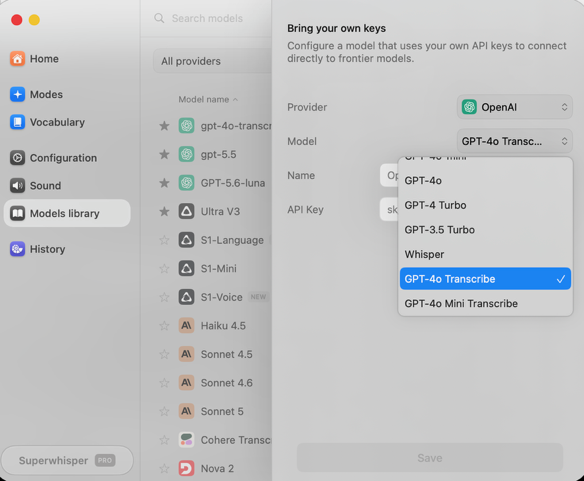The width and height of the screenshot is (584, 481).
Task: Click the API Key input field
Action: (389, 209)
